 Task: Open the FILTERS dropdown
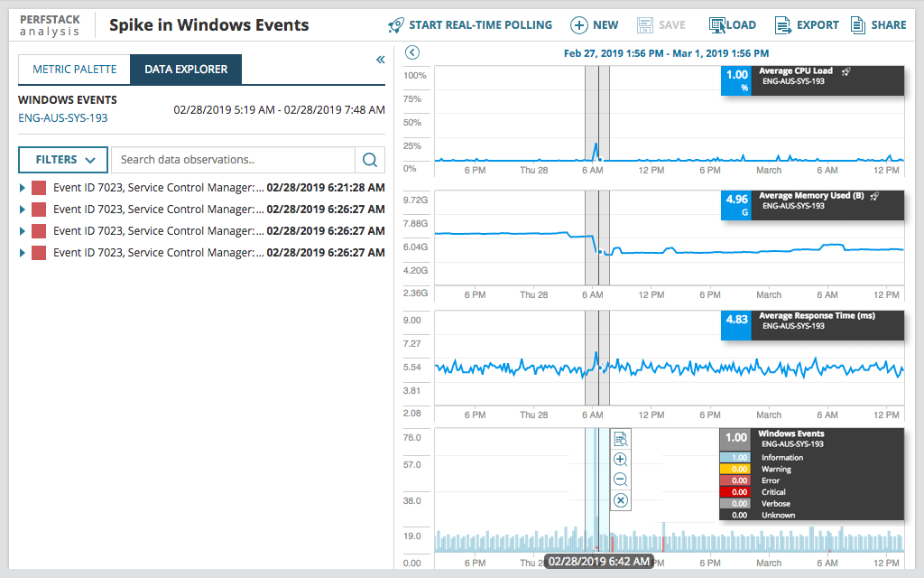tap(62, 159)
